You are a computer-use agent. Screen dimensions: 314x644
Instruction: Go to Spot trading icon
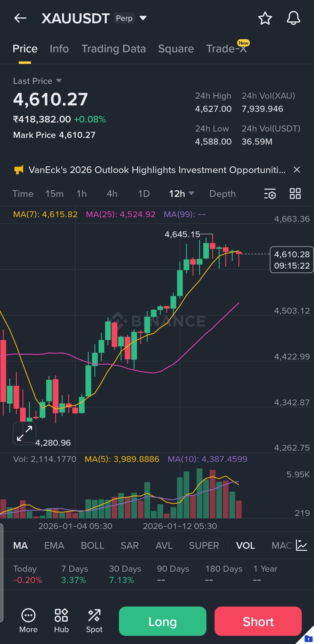pos(94,621)
